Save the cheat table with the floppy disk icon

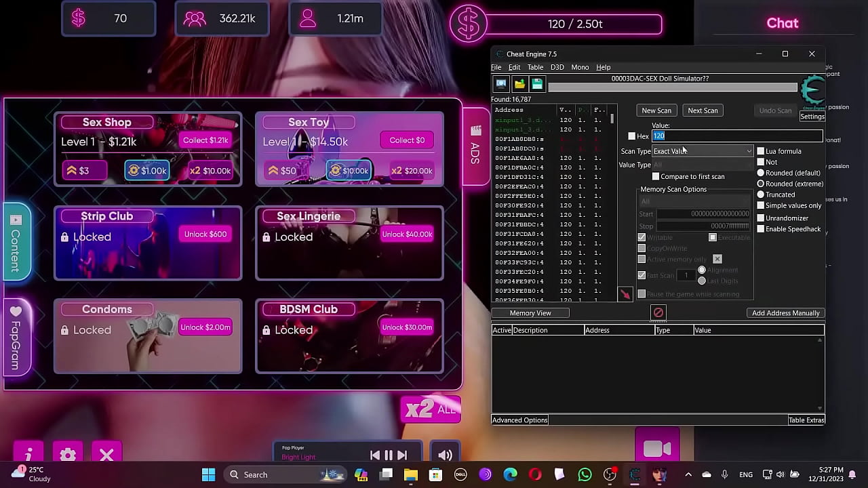coord(537,83)
